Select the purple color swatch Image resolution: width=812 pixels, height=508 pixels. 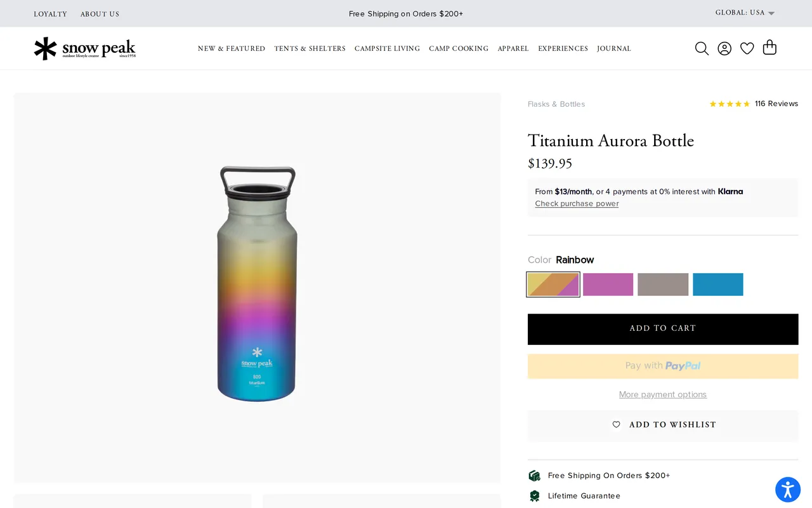pos(608,284)
